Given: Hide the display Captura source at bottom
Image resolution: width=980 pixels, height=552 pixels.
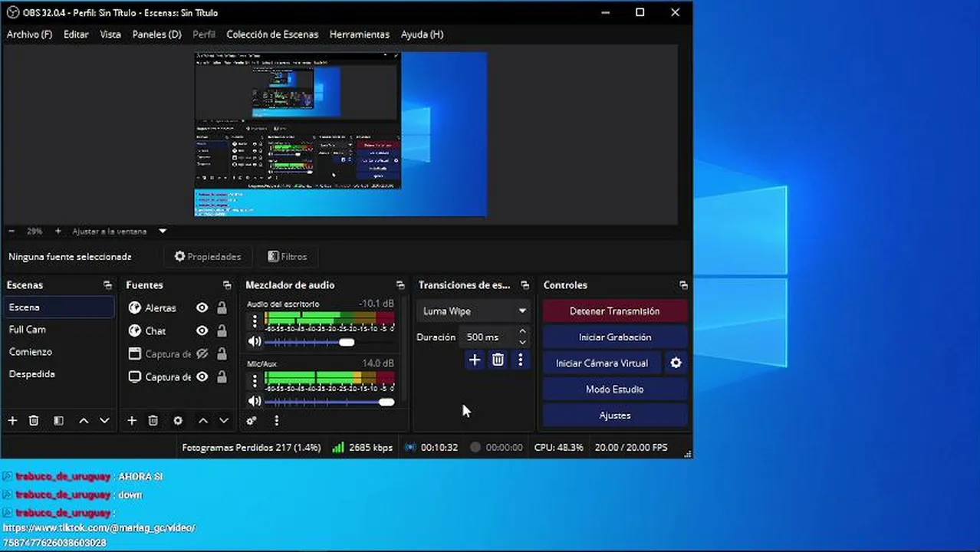Looking at the screenshot, I should click(202, 377).
